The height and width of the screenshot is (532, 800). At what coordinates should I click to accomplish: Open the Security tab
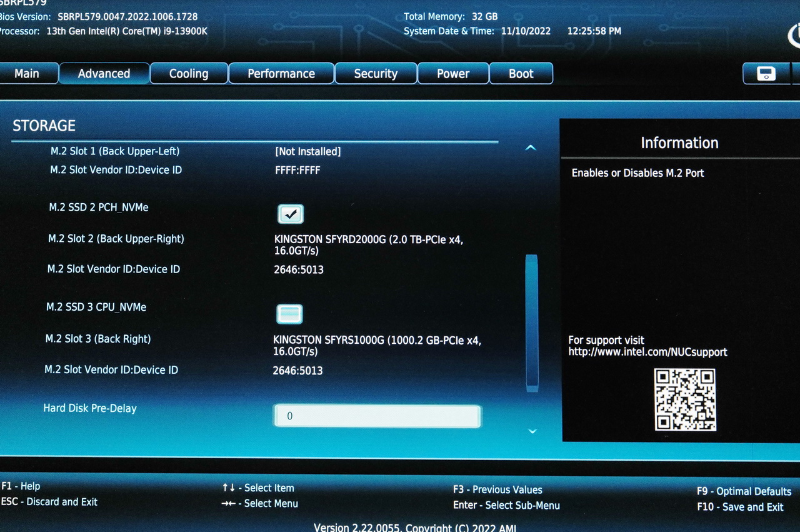[x=376, y=74]
